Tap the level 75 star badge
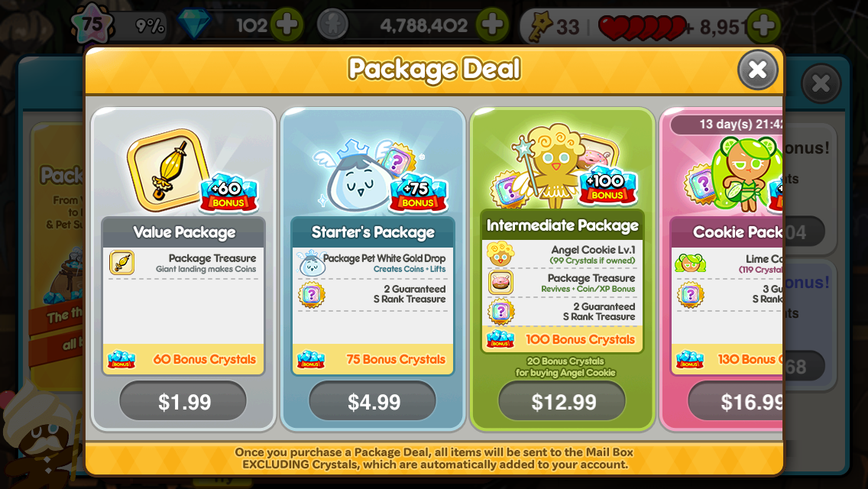Viewport: 868px width, 489px height. (92, 24)
